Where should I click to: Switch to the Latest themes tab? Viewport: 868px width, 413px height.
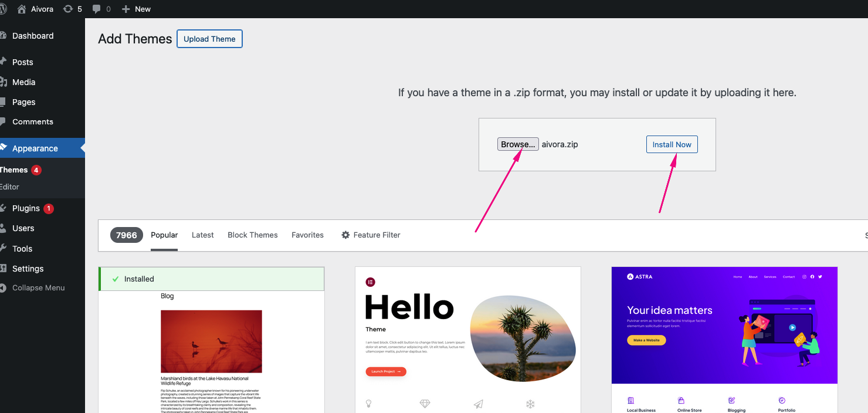point(202,235)
